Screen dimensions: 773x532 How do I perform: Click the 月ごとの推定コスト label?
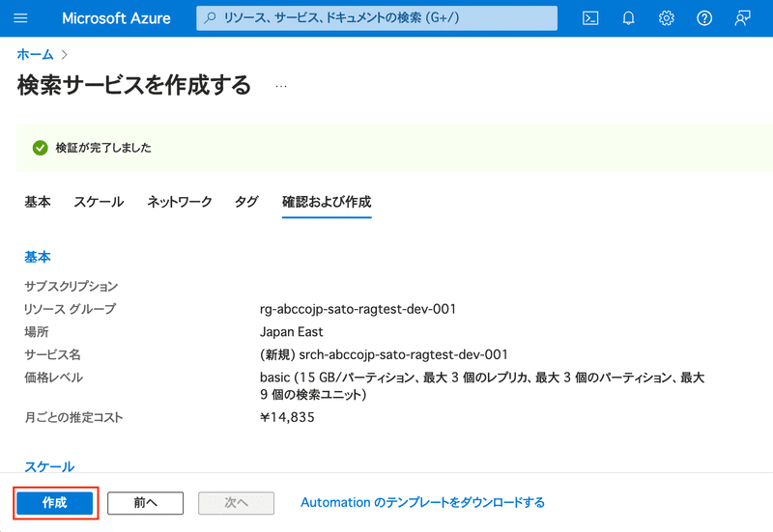pyautogui.click(x=73, y=418)
